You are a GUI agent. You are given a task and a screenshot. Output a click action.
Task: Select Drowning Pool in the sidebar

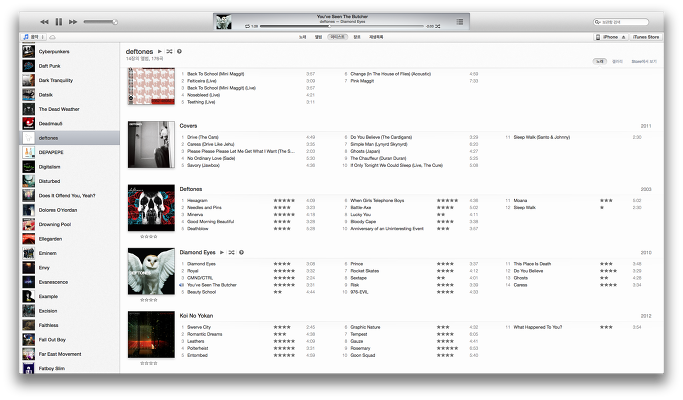tap(71, 224)
